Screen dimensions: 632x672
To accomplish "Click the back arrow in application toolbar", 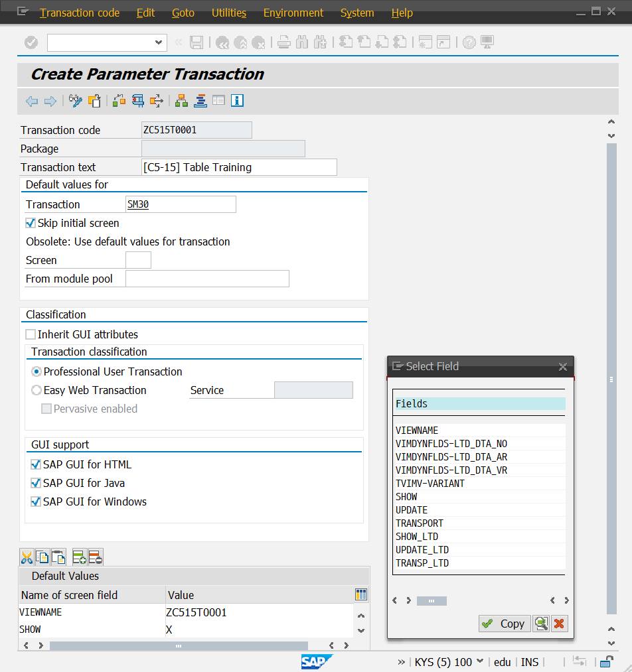I will click(32, 101).
